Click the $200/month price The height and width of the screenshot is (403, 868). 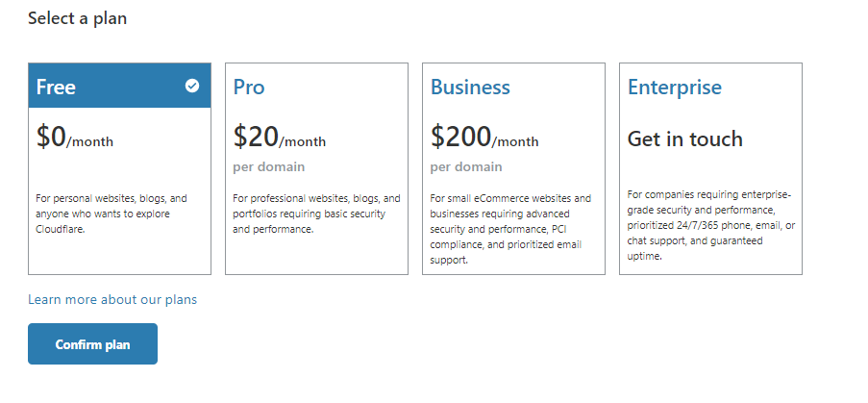[x=484, y=138]
